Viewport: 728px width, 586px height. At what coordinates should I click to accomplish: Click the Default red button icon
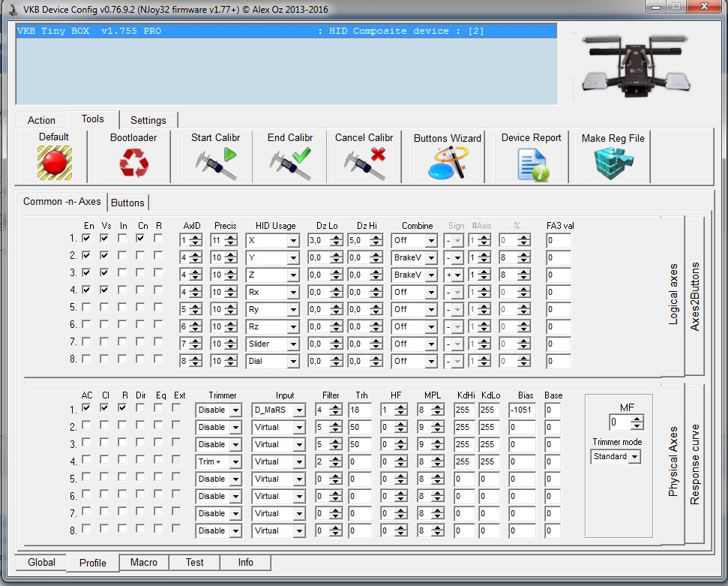tap(54, 163)
